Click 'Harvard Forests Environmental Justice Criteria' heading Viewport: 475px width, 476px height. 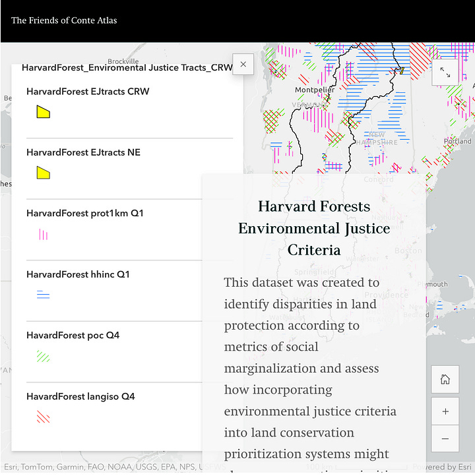click(x=314, y=228)
